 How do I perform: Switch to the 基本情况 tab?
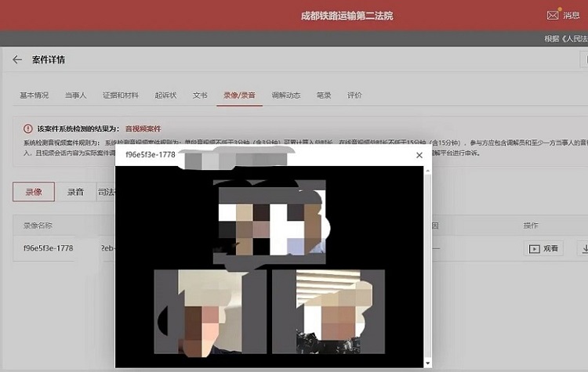[34, 96]
